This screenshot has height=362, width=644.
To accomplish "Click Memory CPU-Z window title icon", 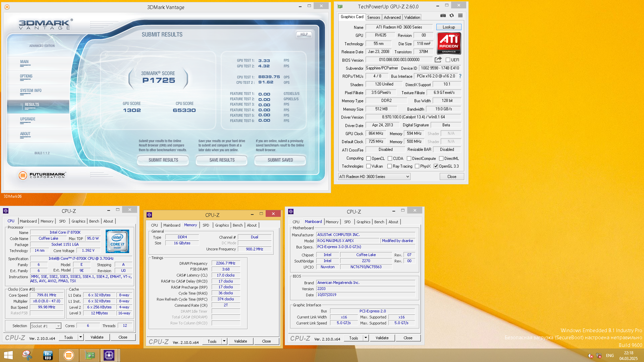I will [150, 215].
